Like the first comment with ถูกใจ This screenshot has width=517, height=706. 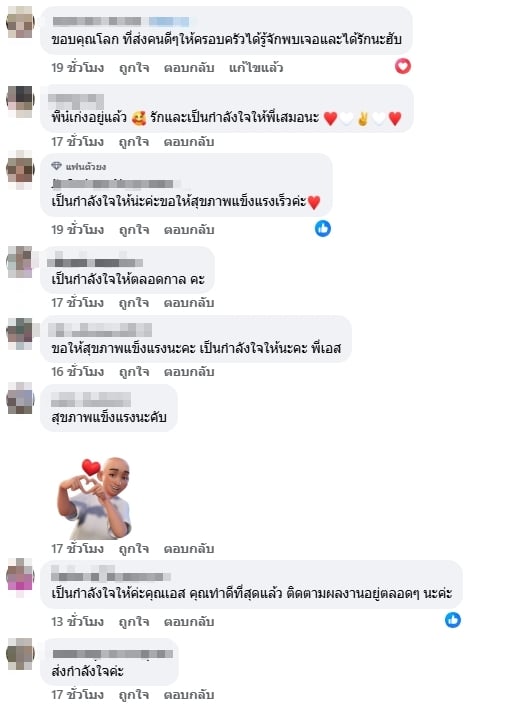coord(134,68)
